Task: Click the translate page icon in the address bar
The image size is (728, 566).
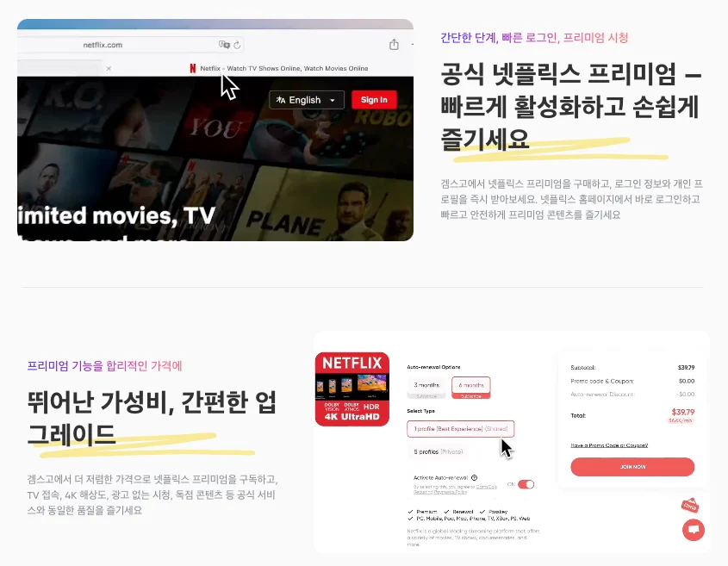Action: tap(224, 45)
